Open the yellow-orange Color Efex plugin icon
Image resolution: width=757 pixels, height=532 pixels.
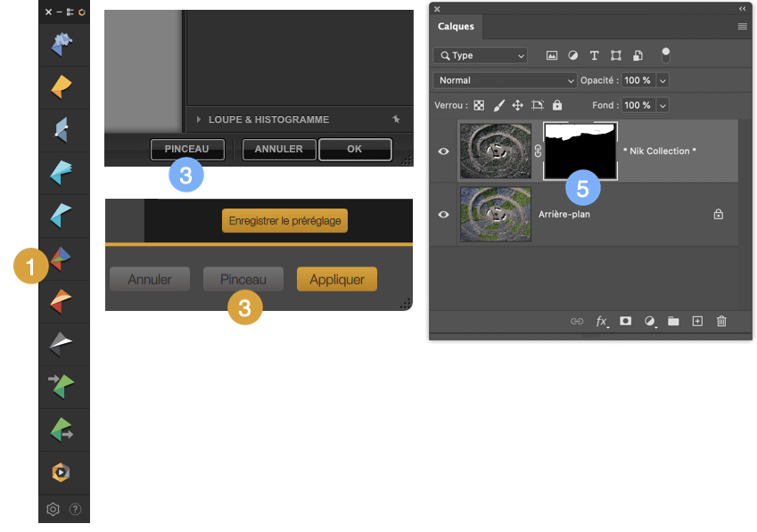(62, 86)
